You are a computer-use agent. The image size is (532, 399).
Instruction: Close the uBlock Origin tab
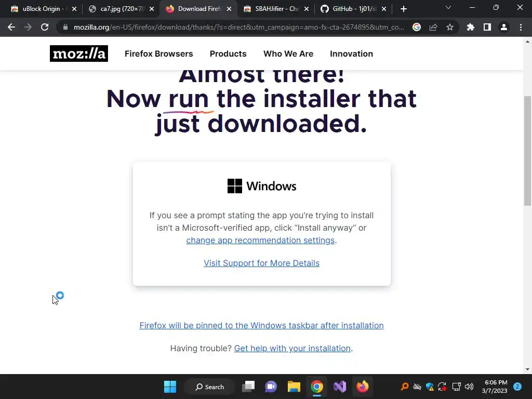74,9
